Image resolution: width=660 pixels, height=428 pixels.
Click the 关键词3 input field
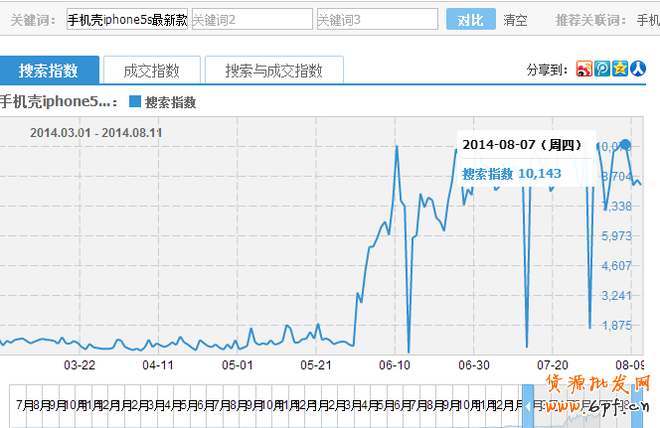377,20
